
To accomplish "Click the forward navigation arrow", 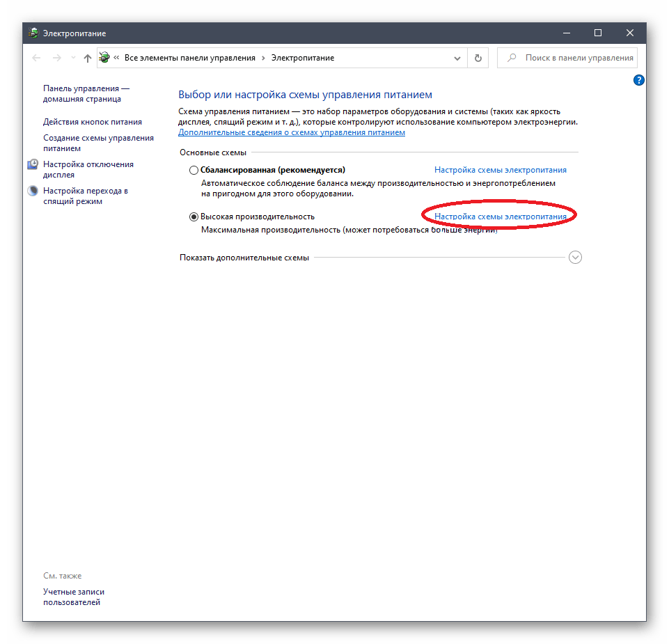I will pyautogui.click(x=57, y=58).
